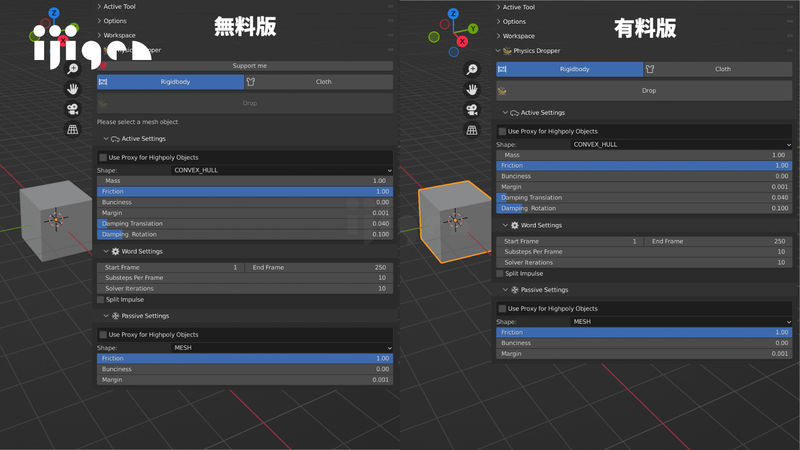Click Damping Translation slider in left panel
Image resolution: width=800 pixels, height=450 pixels.
click(x=245, y=223)
